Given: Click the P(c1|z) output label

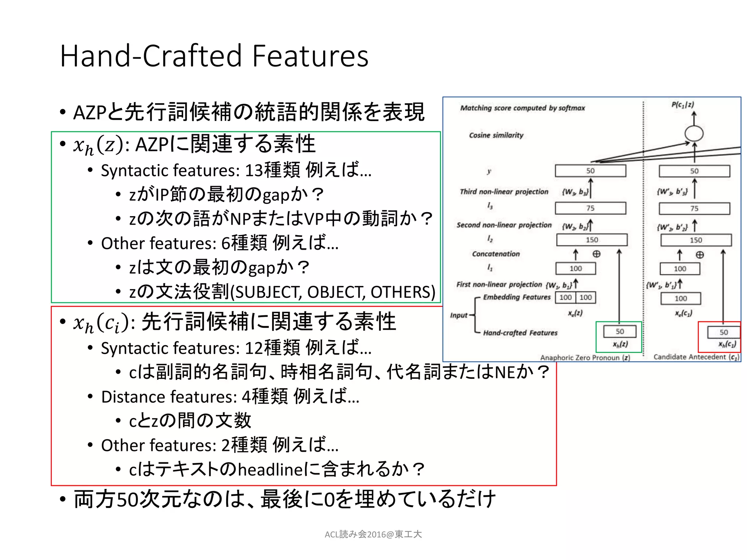Looking at the screenshot, I should click(x=683, y=105).
